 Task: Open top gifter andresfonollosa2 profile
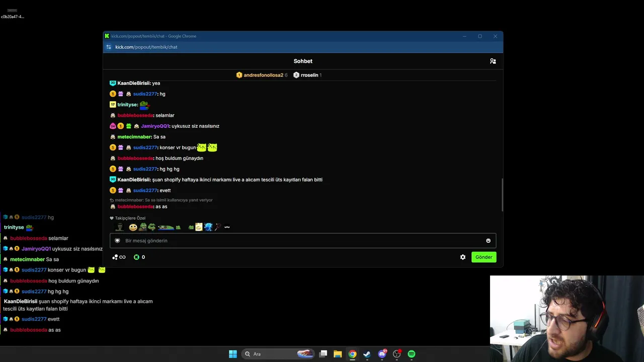pyautogui.click(x=263, y=75)
